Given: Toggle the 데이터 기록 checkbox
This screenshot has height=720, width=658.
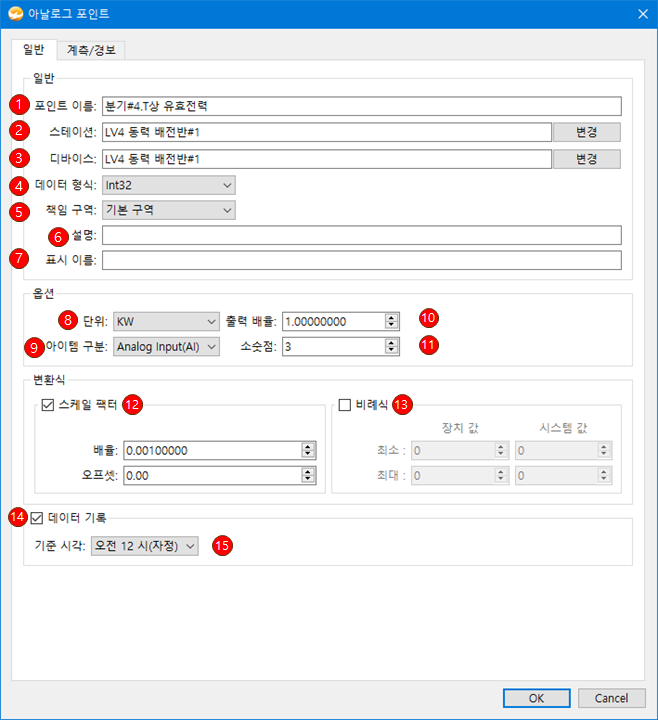Looking at the screenshot, I should (x=37, y=518).
